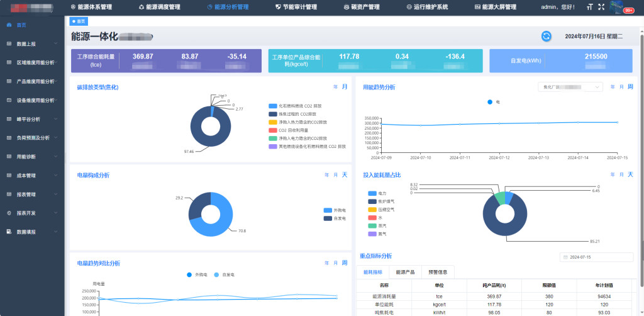
Task: Expand the 负荷预测及分析 sidebar chevron
Action: (x=55, y=138)
